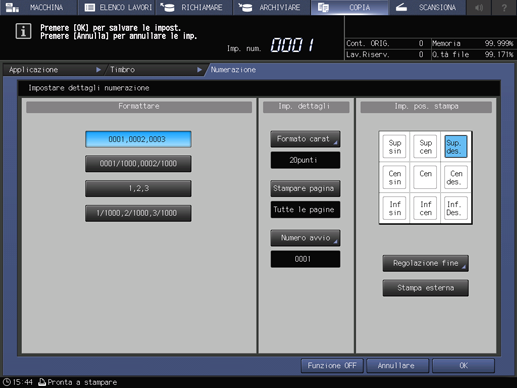
Task: Click the 0001 start number value
Action: [x=305, y=259]
